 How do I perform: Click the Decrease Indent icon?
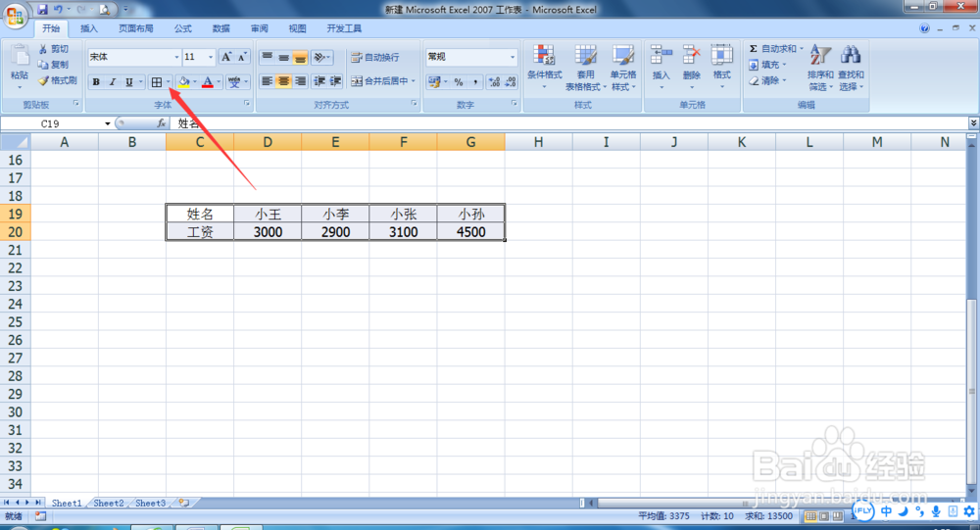pyautogui.click(x=319, y=81)
